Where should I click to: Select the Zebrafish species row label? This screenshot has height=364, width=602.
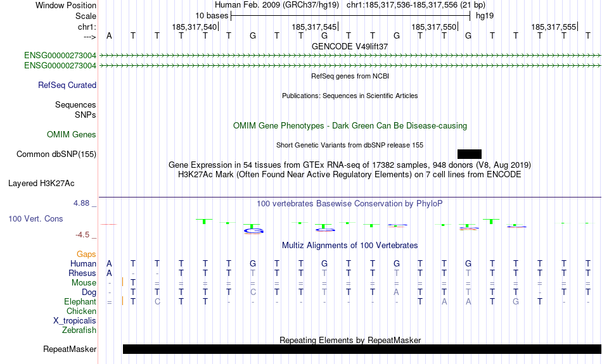click(79, 330)
